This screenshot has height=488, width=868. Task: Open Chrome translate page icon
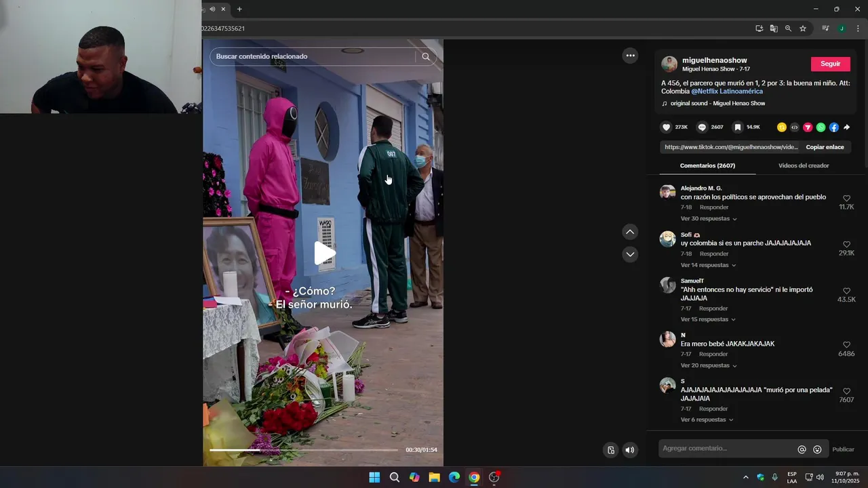coord(774,28)
